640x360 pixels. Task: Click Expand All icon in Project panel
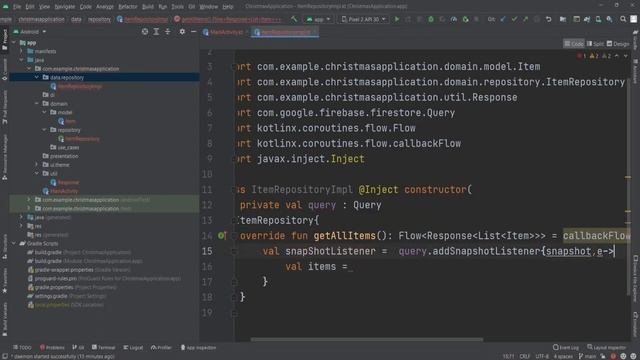point(156,31)
